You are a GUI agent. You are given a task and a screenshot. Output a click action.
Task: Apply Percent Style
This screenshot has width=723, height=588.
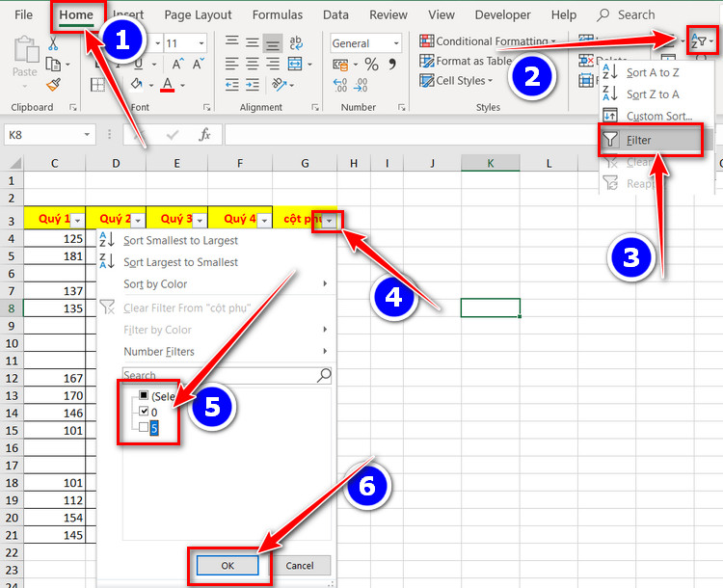click(x=372, y=65)
